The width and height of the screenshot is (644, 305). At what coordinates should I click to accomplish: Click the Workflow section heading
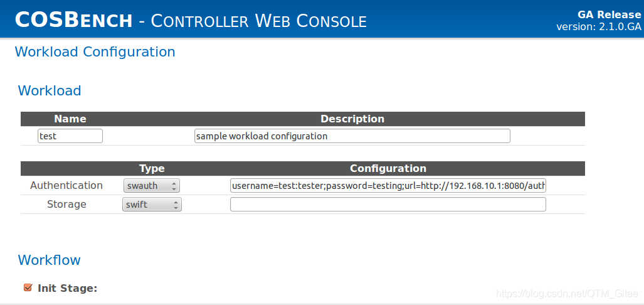(x=49, y=260)
